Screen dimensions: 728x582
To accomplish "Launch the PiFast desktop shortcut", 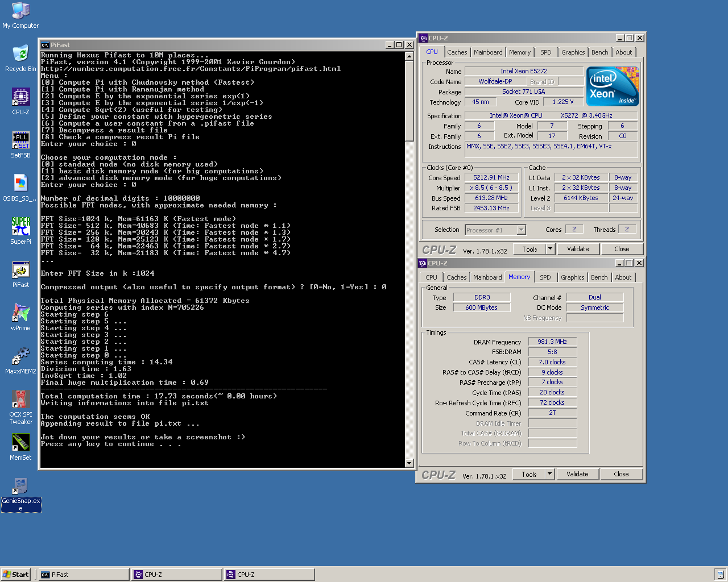I will (x=20, y=275).
